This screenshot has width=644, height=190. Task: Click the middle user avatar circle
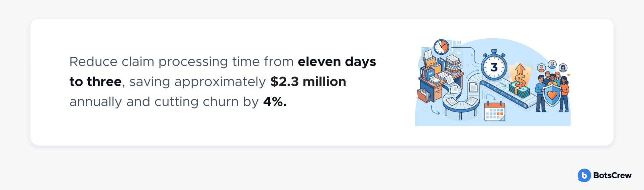[552, 64]
